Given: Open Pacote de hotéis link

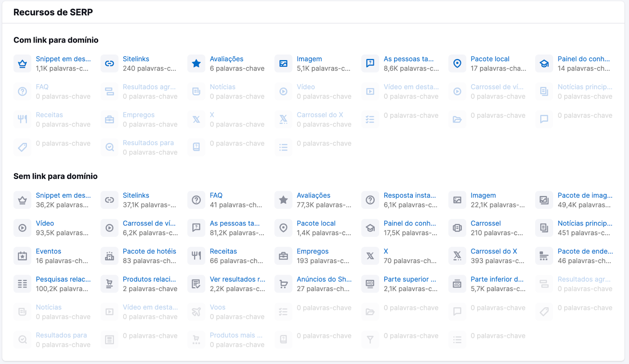Looking at the screenshot, I should (149, 251).
